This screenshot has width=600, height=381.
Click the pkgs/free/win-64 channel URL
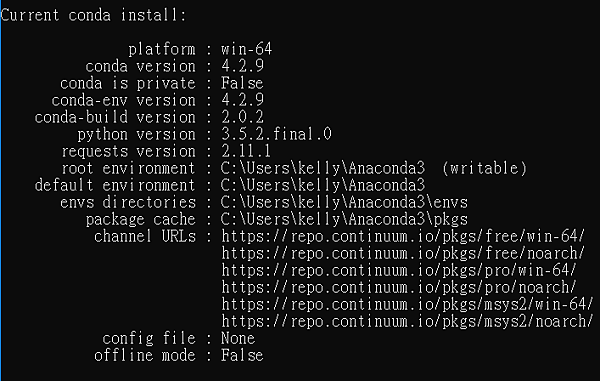coord(403,236)
